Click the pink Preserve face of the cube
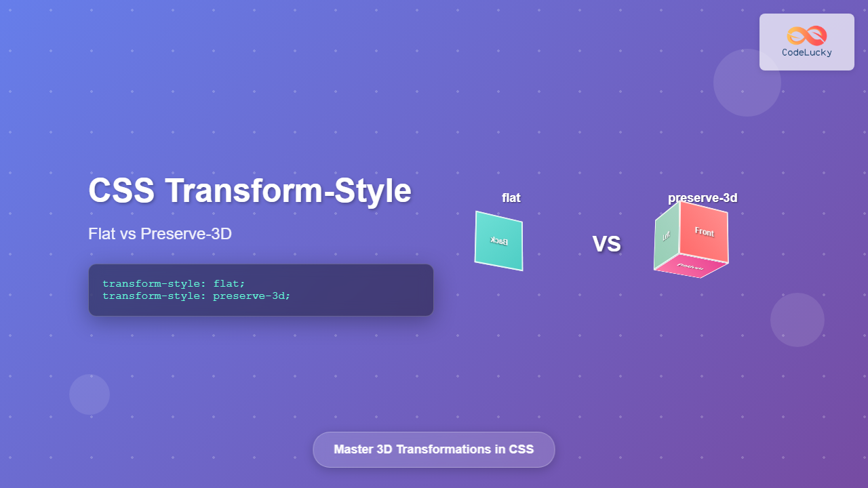 (692, 268)
